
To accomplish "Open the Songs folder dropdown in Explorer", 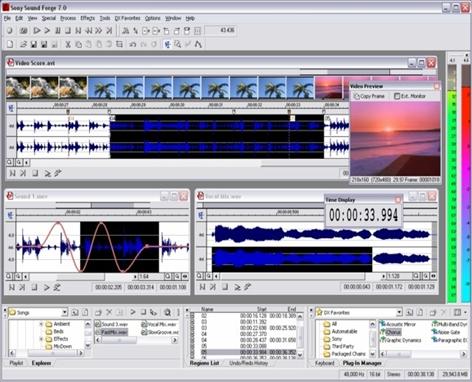I will pyautogui.click(x=64, y=312).
